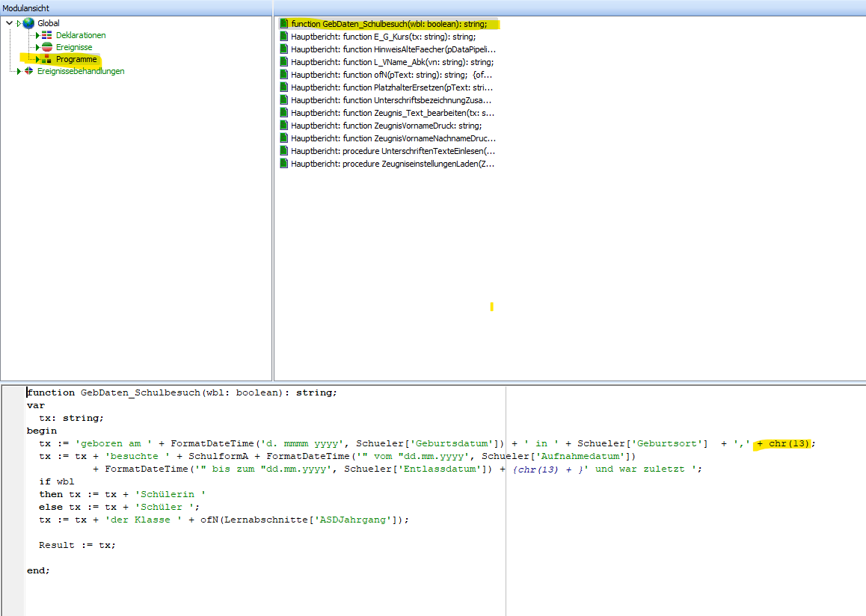Select the Global tree item label

tap(49, 23)
